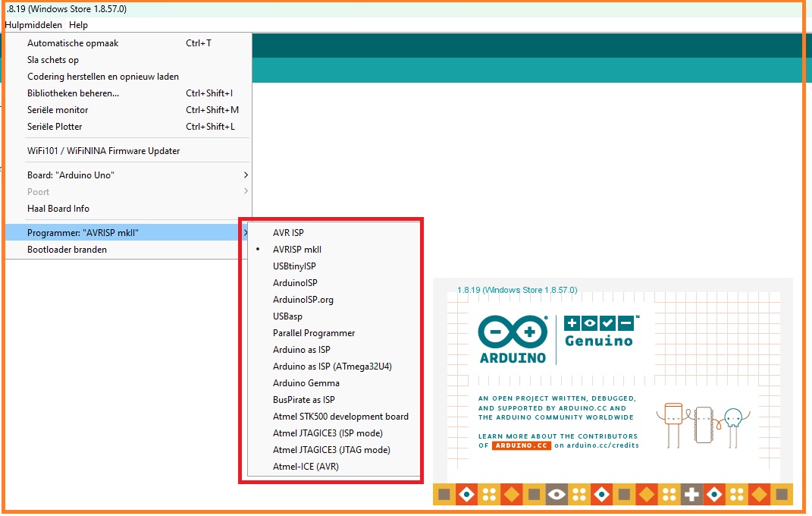Click Haal Board Info
Image resolution: width=812 pixels, height=516 pixels.
[128, 208]
